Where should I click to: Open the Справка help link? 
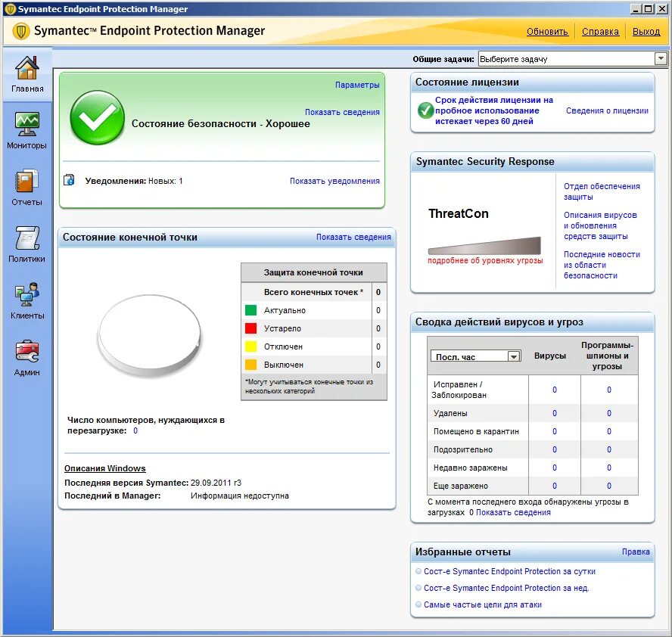pyautogui.click(x=600, y=31)
